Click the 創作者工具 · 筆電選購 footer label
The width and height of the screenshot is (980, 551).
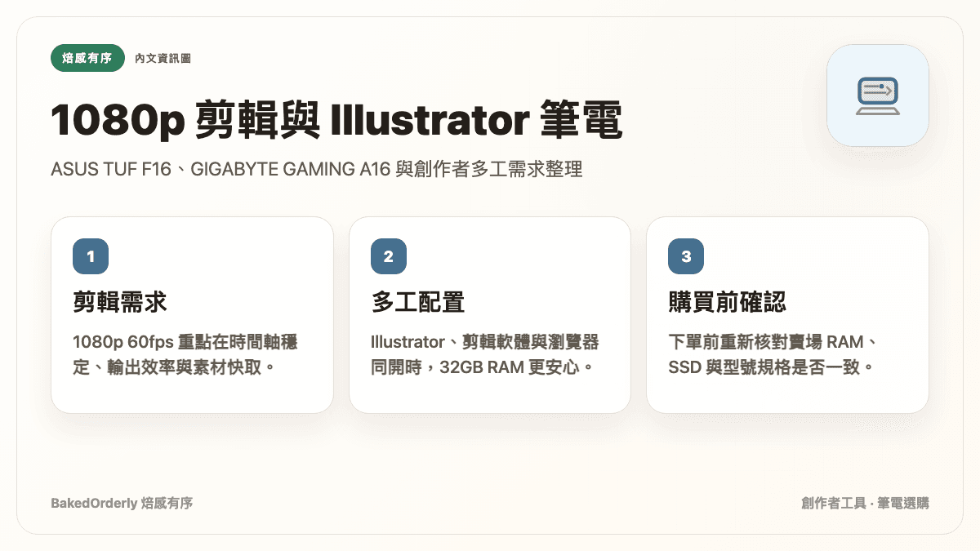pos(865,503)
